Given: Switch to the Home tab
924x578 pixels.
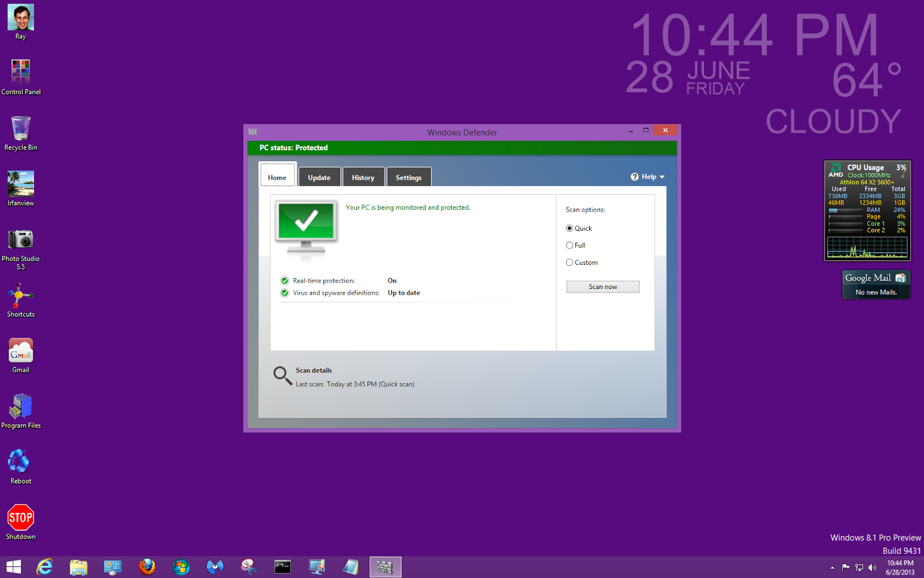Looking at the screenshot, I should coord(277,176).
